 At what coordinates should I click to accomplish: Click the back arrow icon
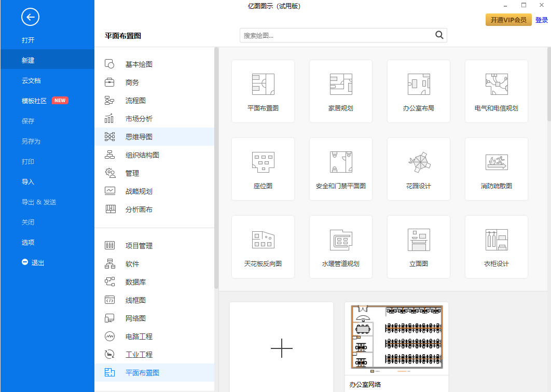coord(30,18)
